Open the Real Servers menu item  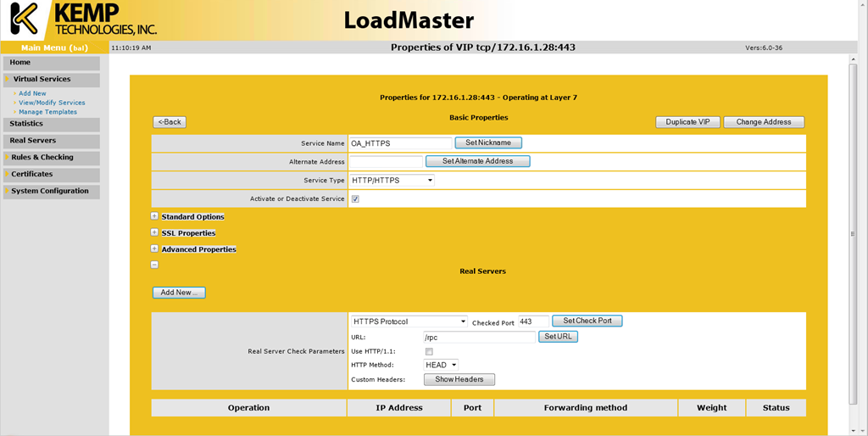(x=52, y=141)
